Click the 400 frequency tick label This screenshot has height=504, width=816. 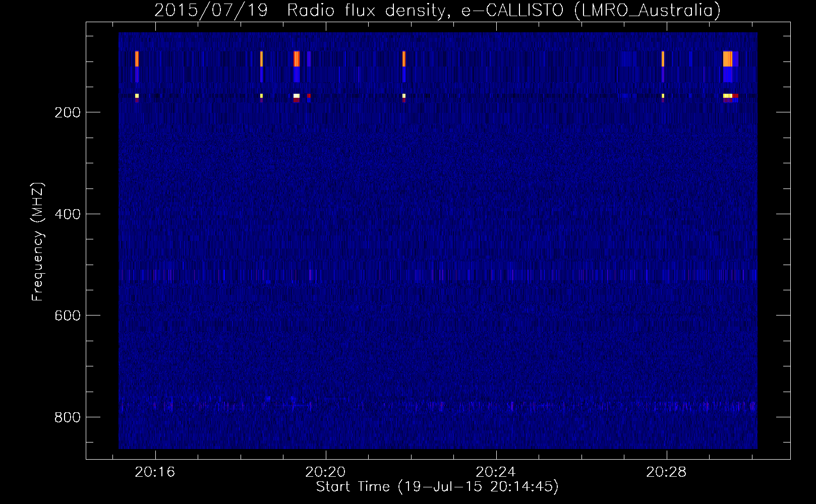[x=67, y=214]
